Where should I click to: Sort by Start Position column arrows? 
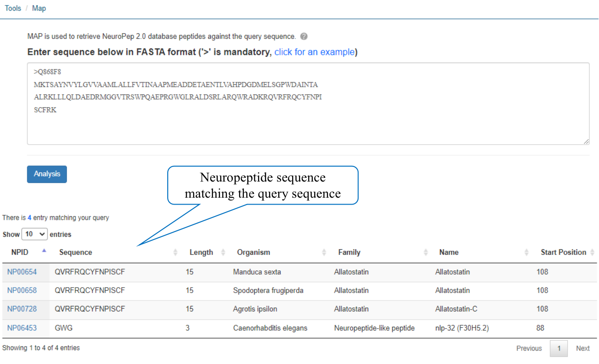pyautogui.click(x=592, y=252)
